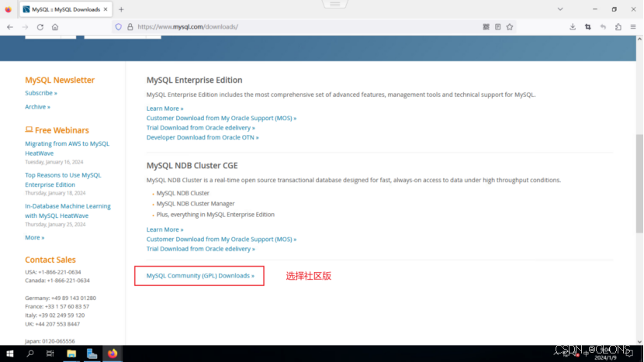Viewport: 644px width, 362px height.
Task: Click the forward navigation arrow
Action: (x=25, y=27)
